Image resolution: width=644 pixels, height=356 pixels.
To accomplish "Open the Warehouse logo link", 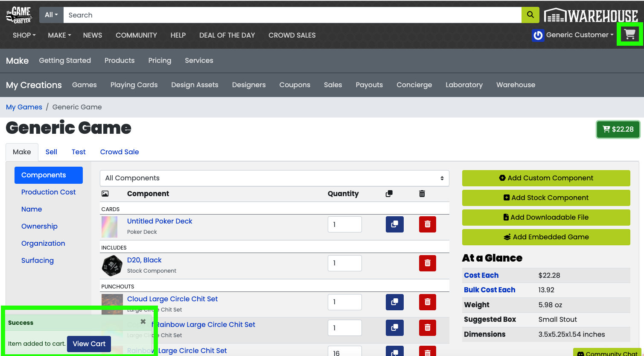I will point(591,16).
